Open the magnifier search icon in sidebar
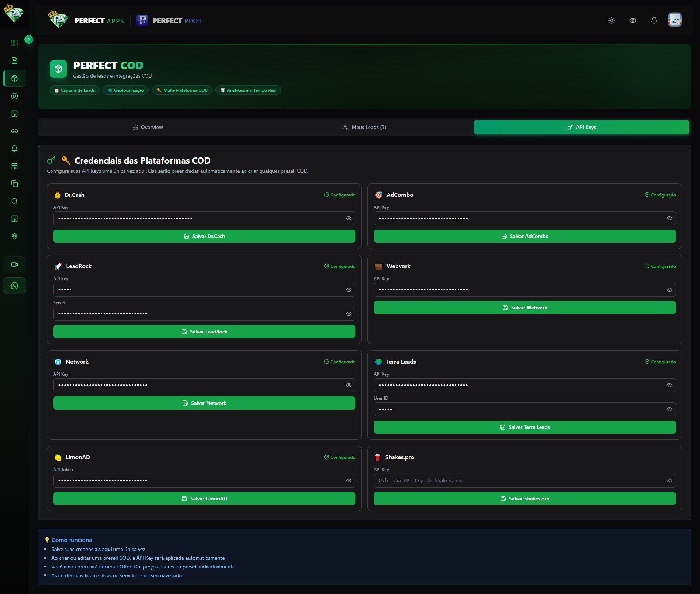The width and height of the screenshot is (700, 594). point(15,201)
